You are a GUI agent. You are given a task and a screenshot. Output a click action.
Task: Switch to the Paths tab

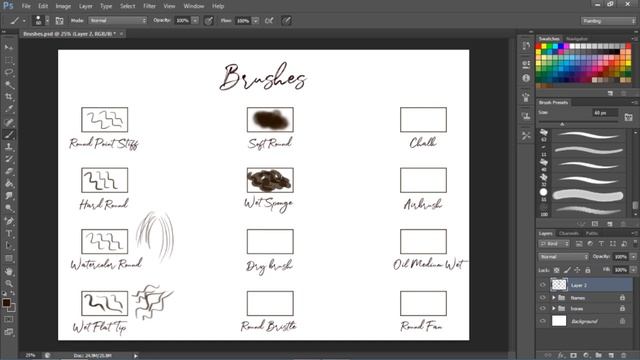point(591,233)
